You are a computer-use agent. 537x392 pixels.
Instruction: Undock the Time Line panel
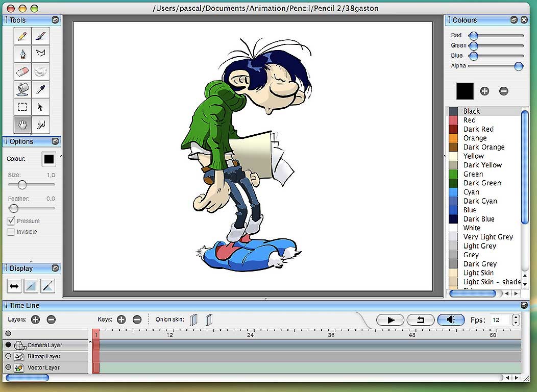524,305
